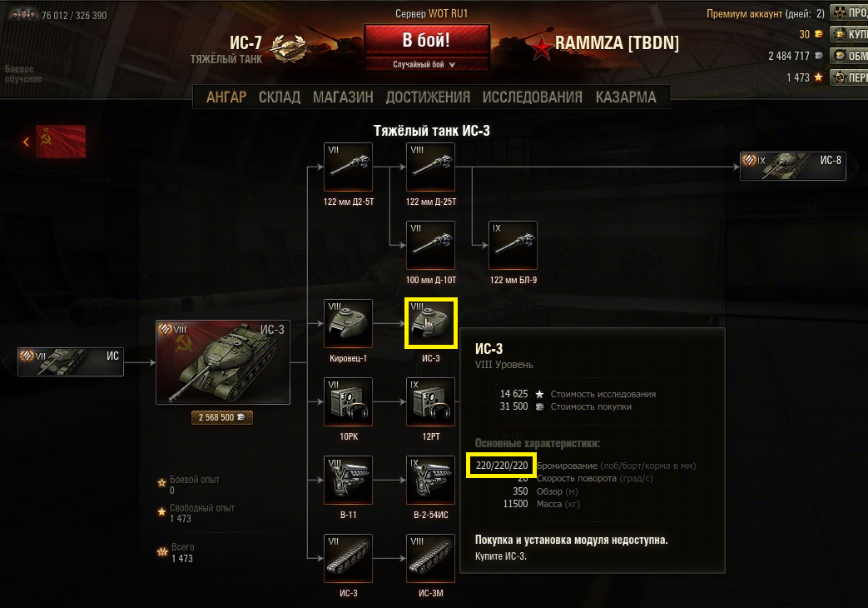
Task: Select the 100 мм Д-10Т gun icon
Action: coord(431,245)
